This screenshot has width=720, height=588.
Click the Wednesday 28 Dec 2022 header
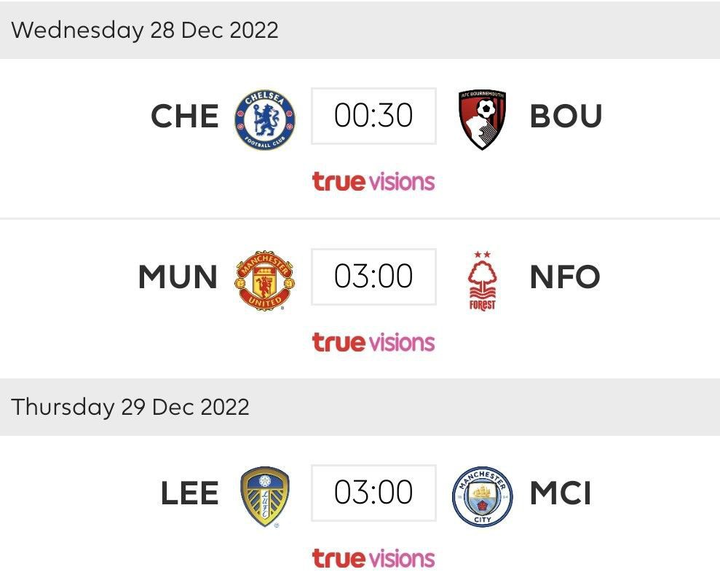[x=145, y=30]
